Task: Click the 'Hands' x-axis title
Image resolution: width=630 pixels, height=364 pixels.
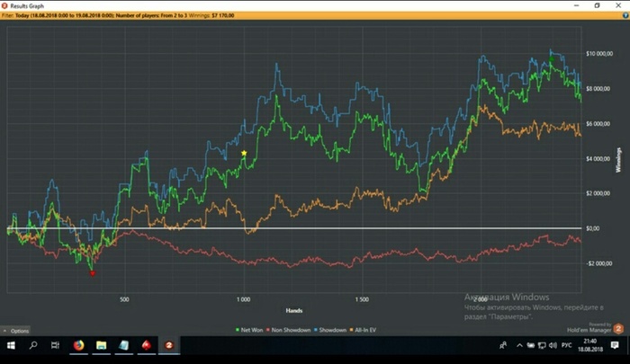Action: [293, 310]
